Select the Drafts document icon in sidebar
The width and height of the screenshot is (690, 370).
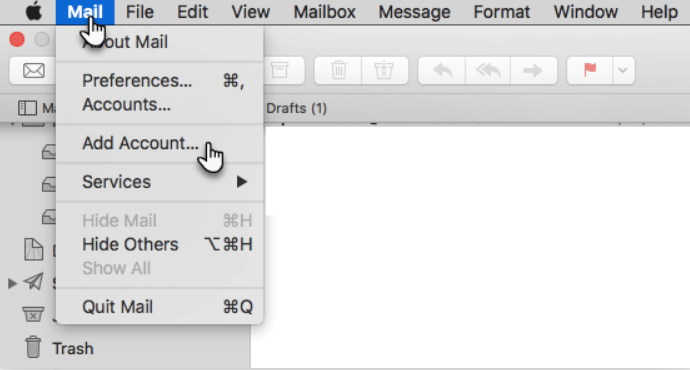(x=33, y=249)
